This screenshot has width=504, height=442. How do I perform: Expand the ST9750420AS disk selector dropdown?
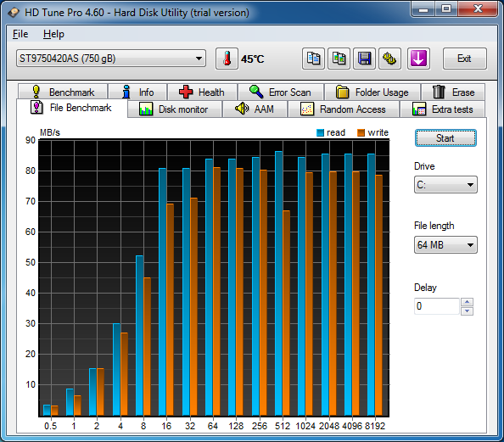click(111, 59)
